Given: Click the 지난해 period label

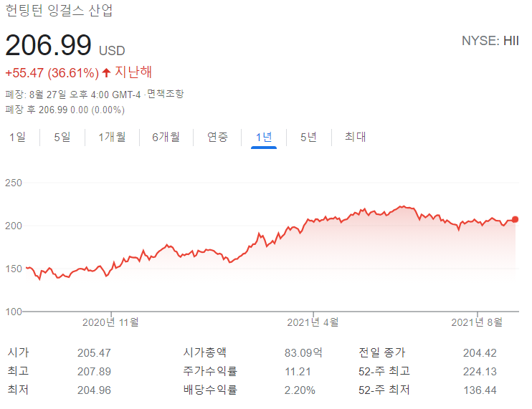Looking at the screenshot, I should [x=133, y=72].
